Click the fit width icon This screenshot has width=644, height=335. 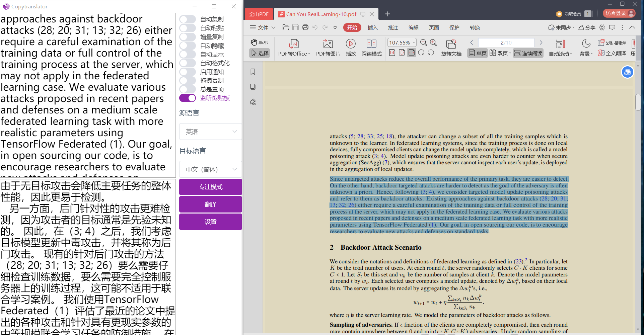[x=412, y=53]
